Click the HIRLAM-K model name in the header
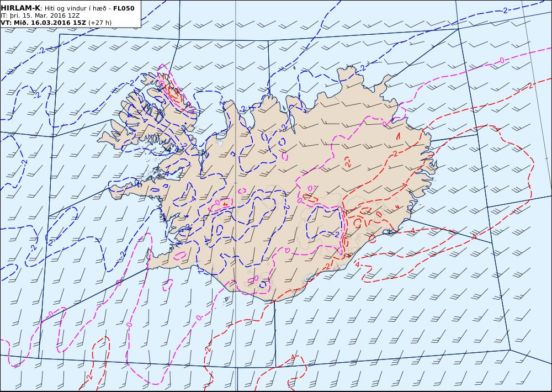 click(21, 8)
